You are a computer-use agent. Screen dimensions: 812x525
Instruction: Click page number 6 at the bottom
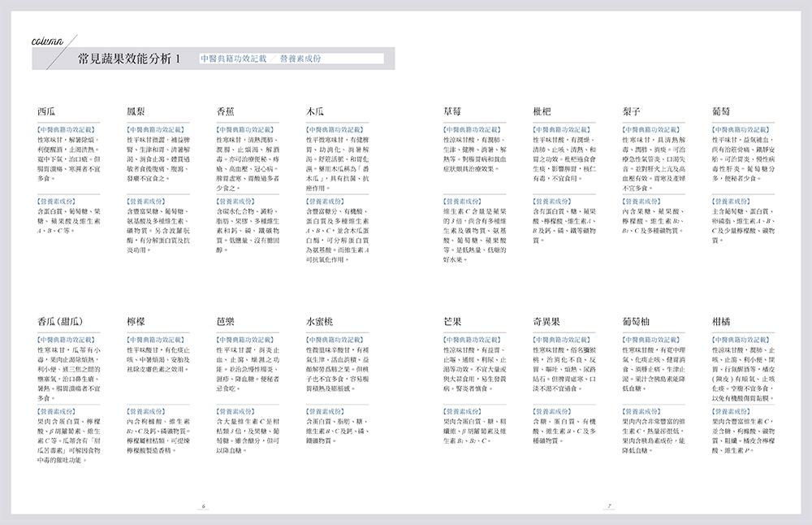(203, 506)
